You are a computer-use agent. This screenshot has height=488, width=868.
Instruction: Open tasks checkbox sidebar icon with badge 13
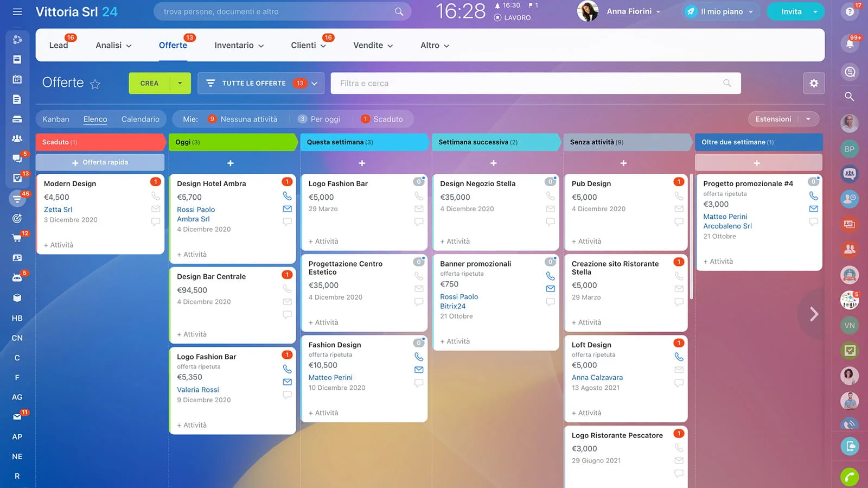(17, 178)
